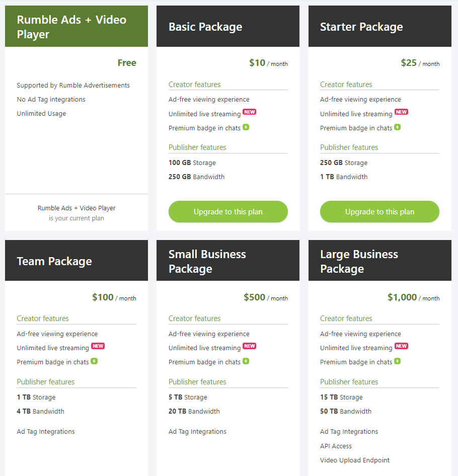
Task: Click Publisher features heading in Large Business Package
Action: tap(349, 381)
